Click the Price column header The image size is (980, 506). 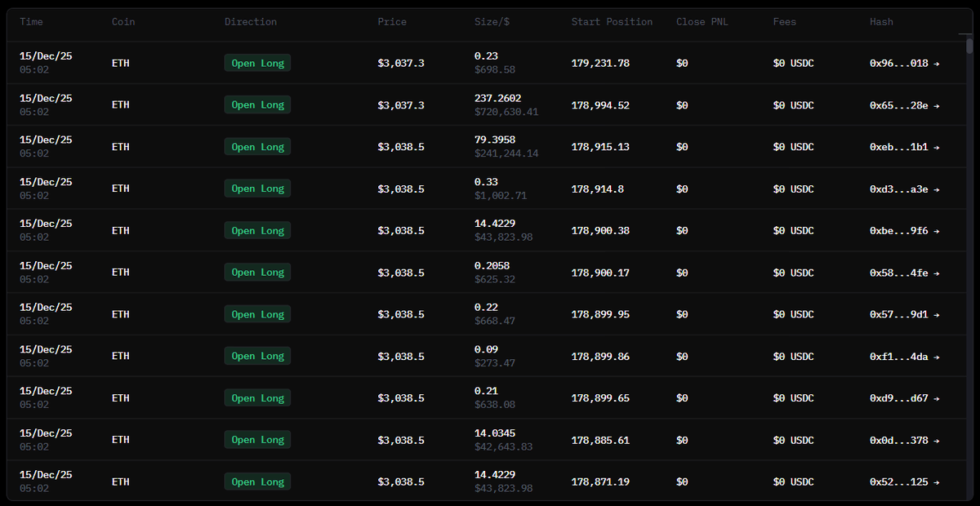(x=392, y=22)
